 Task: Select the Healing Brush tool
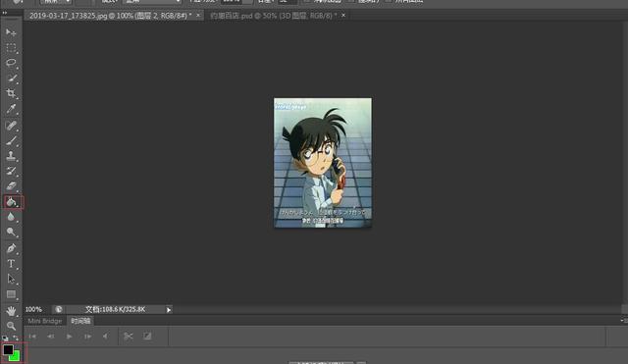11,126
